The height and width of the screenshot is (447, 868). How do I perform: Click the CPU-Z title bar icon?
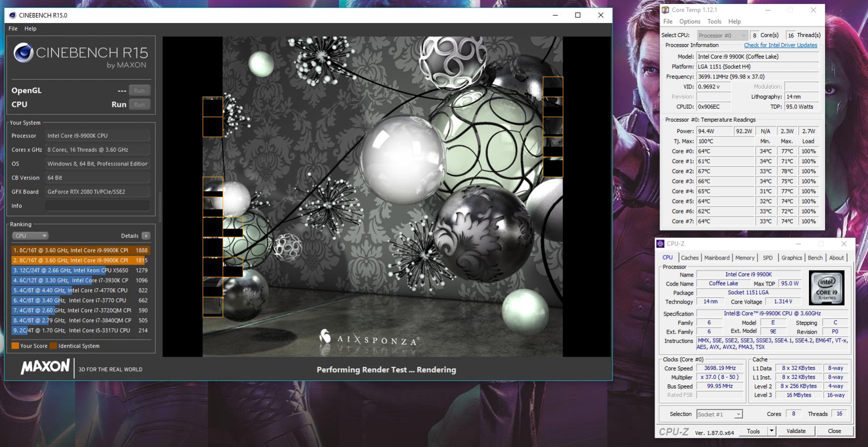coord(661,244)
